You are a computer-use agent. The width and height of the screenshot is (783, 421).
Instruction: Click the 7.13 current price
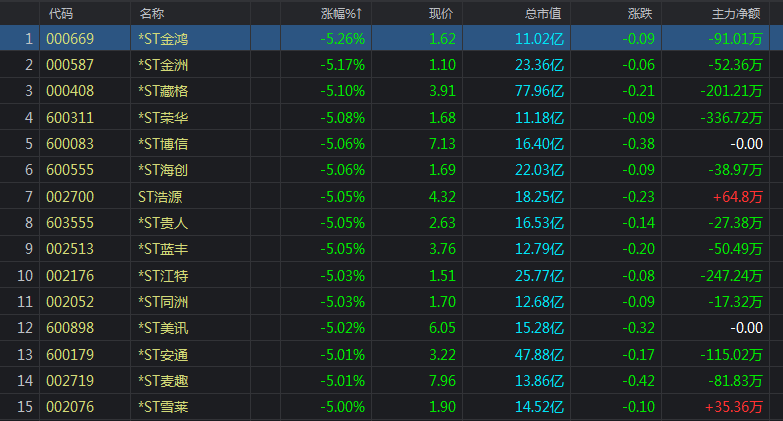442,144
